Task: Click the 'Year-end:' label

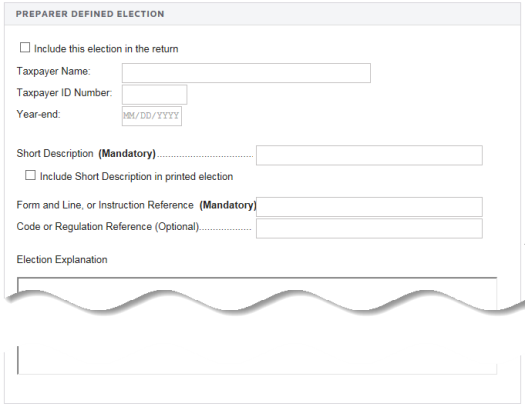Action: 39,114
